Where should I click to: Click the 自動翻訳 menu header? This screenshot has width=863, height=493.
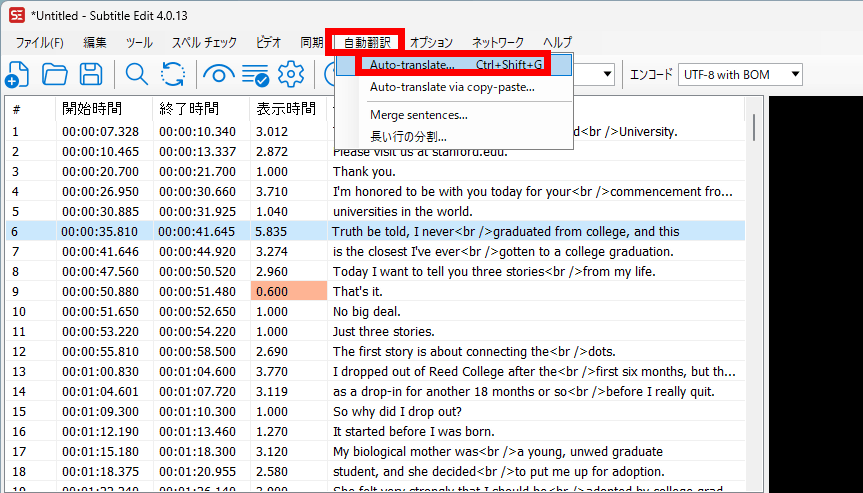(367, 42)
